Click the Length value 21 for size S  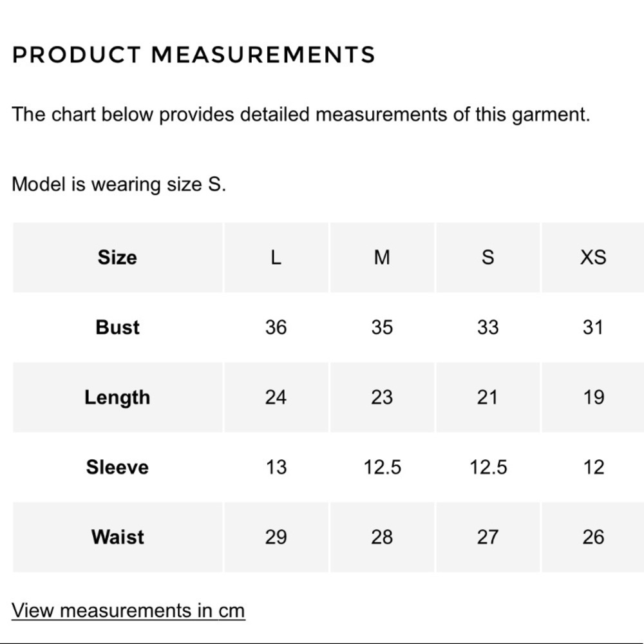point(488,397)
